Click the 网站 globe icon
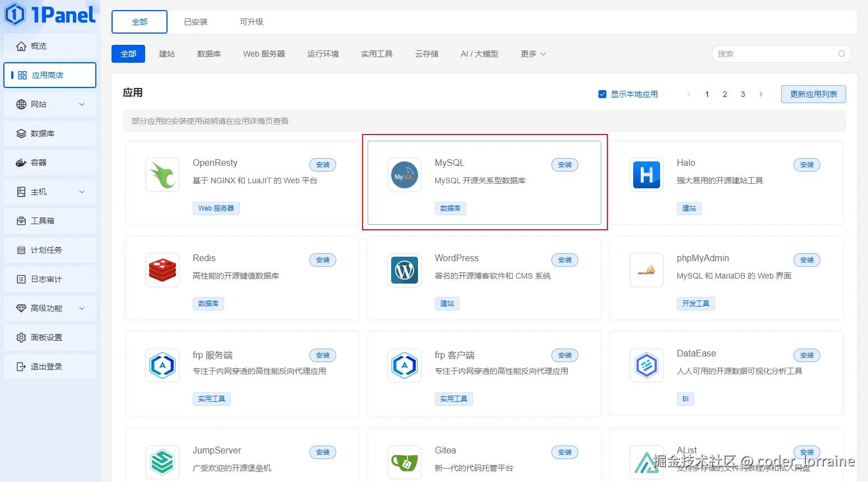Screen dimensions: 868x482 [x=21, y=104]
